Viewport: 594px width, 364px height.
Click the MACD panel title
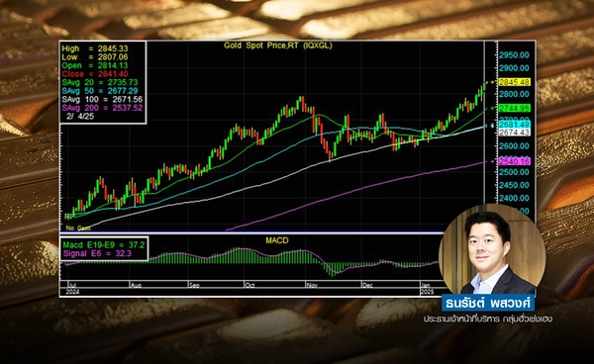coord(277,240)
